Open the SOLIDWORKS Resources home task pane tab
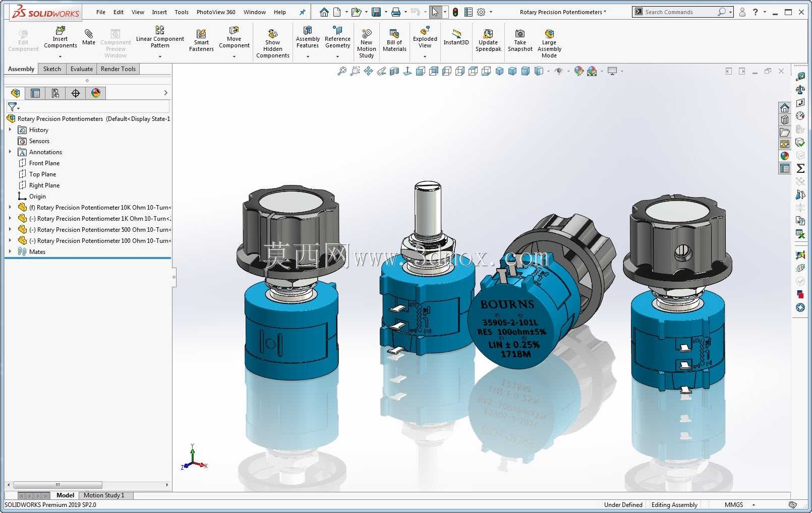The width and height of the screenshot is (812, 513). click(x=784, y=108)
